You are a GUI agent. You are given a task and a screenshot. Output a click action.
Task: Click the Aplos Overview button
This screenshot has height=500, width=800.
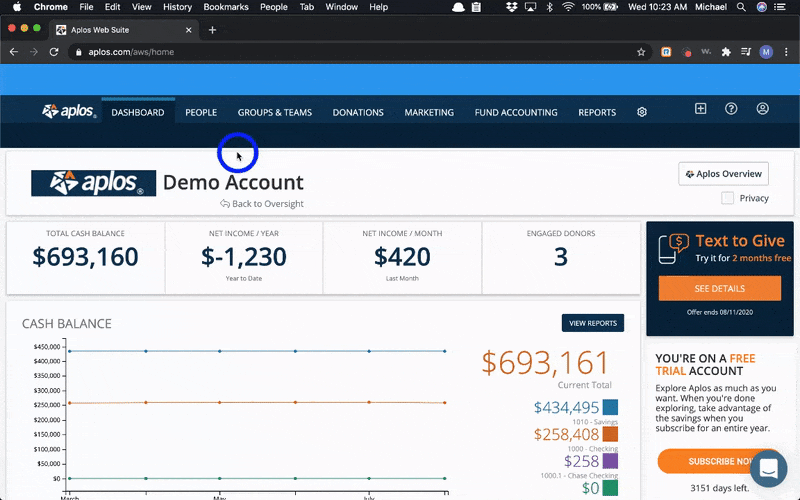723,174
